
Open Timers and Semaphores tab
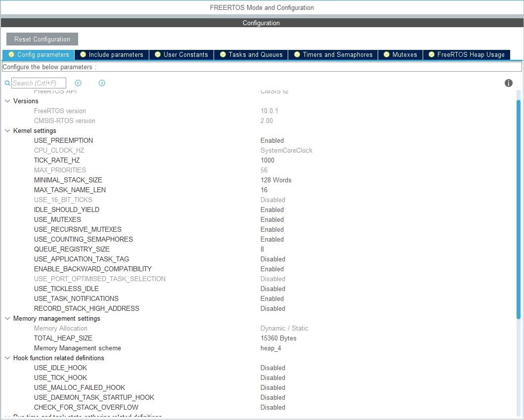tap(333, 54)
